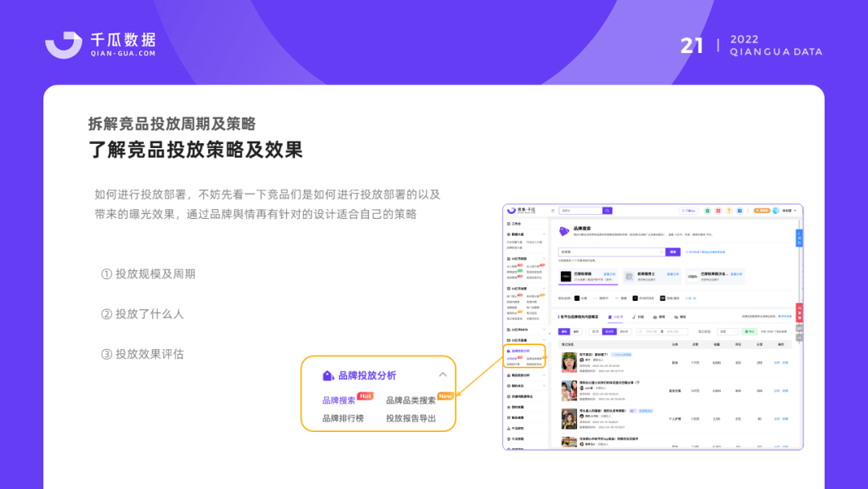Open the orange question-mark help icon

tap(727, 211)
